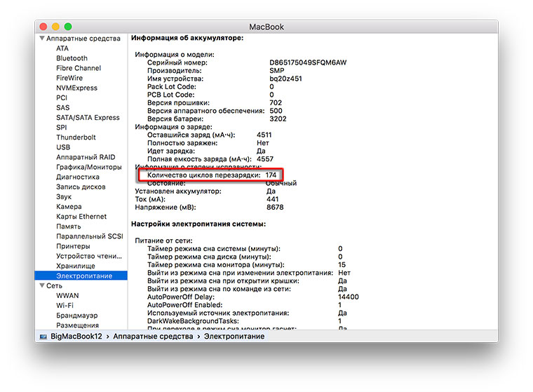Click current value 441

click(x=273, y=199)
